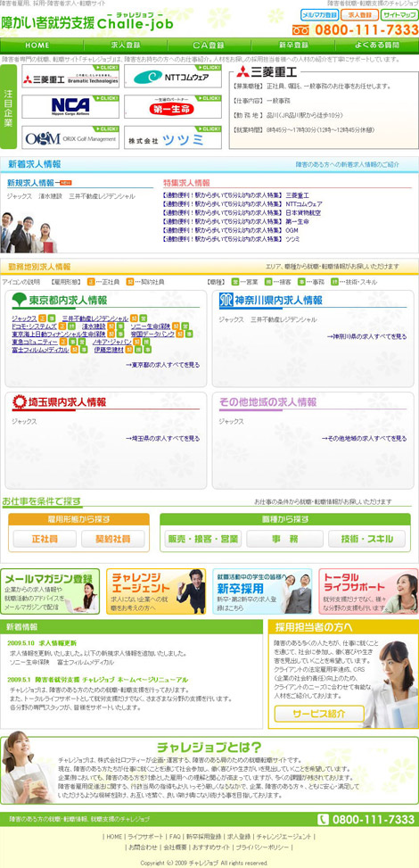Follow the 東京都の求人すべてを見る link
Image resolution: width=419 pixels, height=868 pixels.
click(x=163, y=365)
